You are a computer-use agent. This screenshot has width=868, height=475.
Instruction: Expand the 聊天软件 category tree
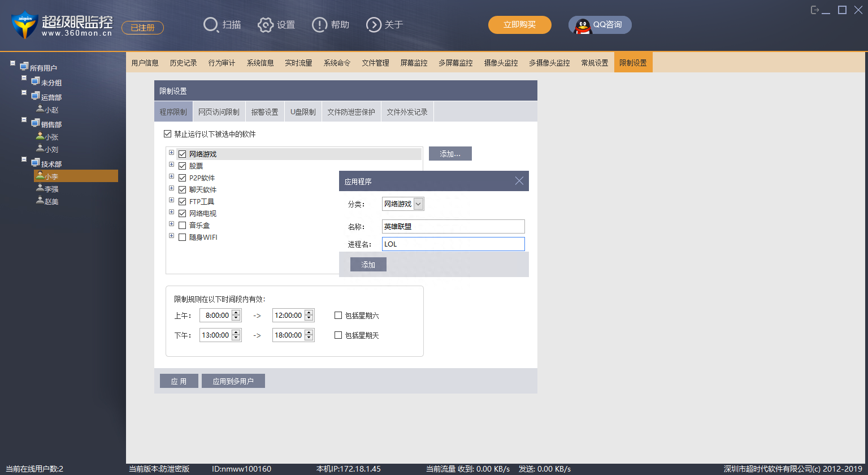coord(171,189)
